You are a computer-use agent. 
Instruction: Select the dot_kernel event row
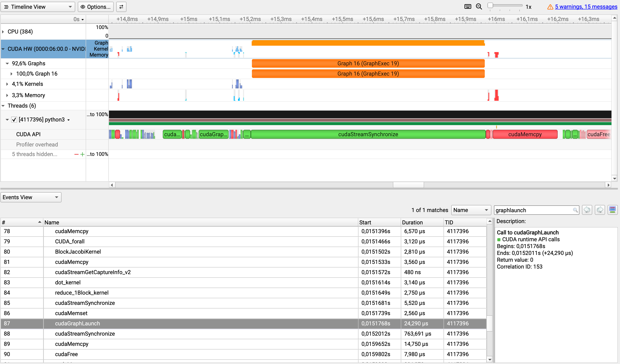tap(243, 282)
